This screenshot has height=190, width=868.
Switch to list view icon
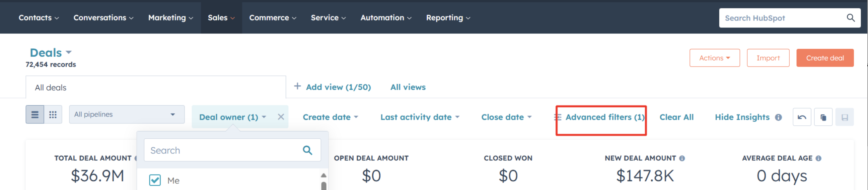pos(35,115)
